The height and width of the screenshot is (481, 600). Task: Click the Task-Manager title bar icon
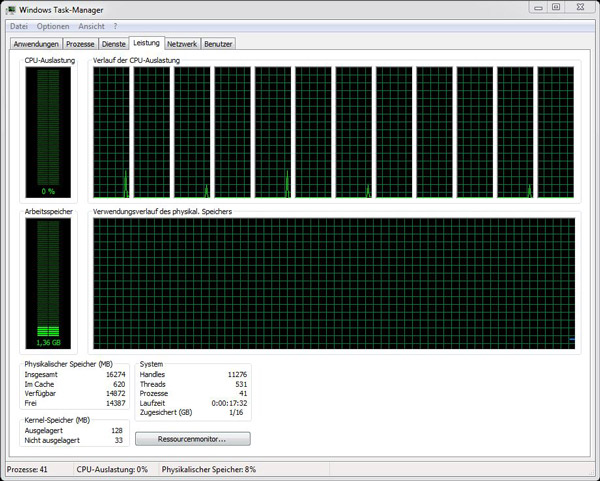click(11, 10)
